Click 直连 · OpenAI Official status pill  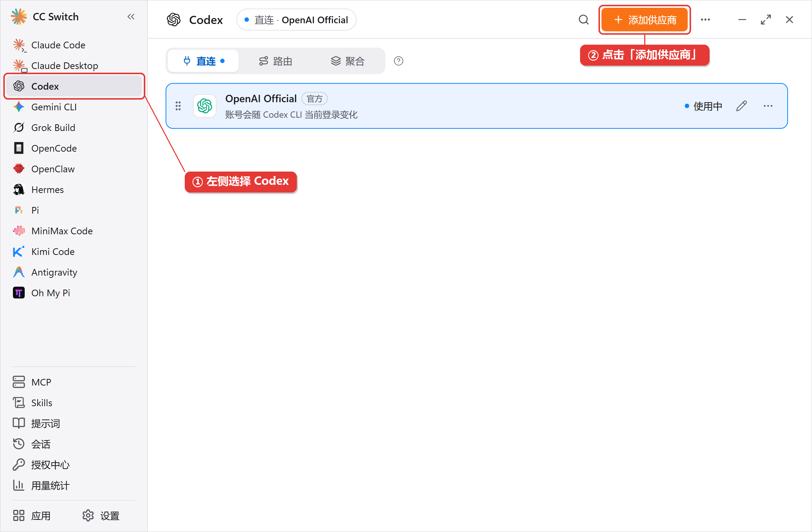click(296, 20)
